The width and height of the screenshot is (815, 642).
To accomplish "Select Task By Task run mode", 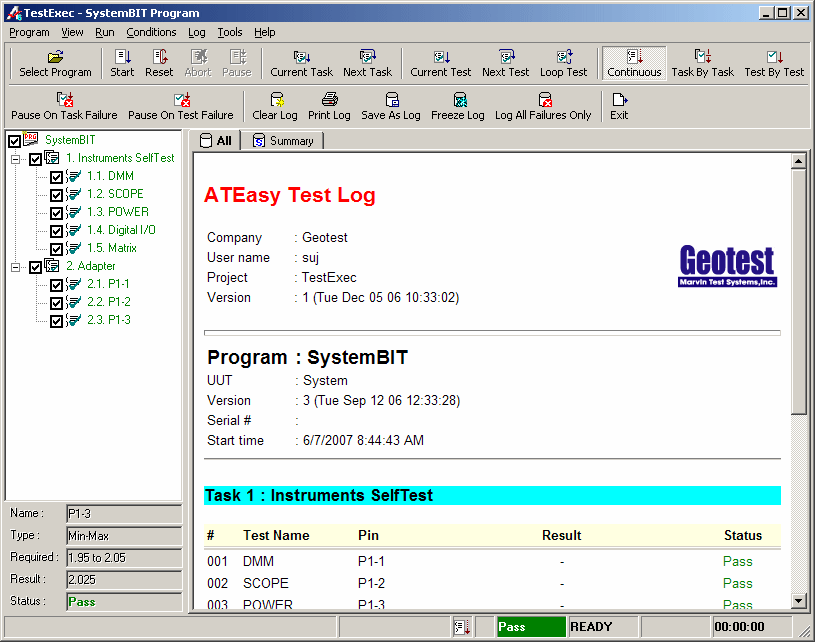I will (x=702, y=63).
